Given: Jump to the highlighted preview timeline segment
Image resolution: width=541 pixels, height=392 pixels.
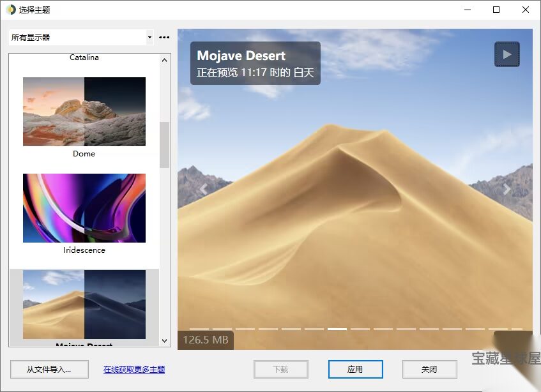Looking at the screenshot, I should [337, 329].
